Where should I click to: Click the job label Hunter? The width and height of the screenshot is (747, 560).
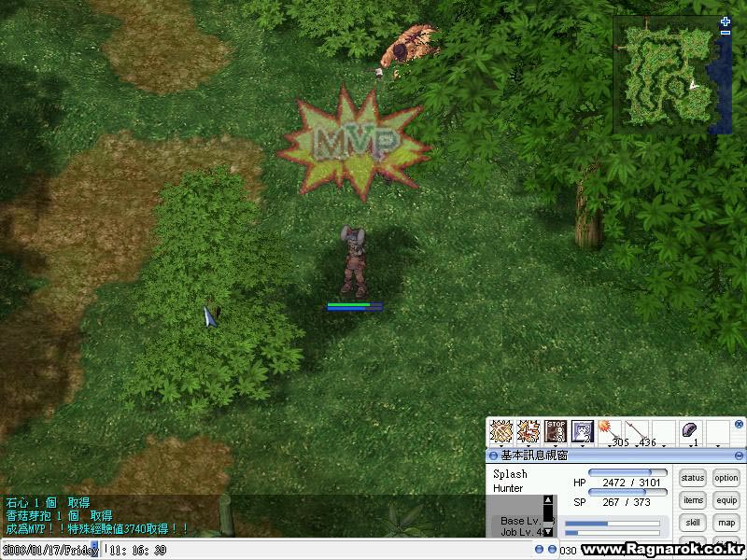click(x=508, y=488)
